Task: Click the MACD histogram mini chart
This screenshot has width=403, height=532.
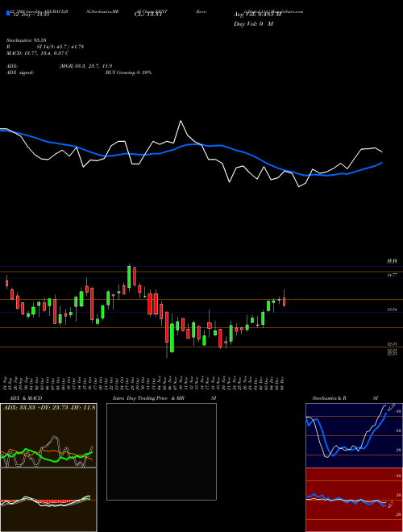Action: [48, 500]
